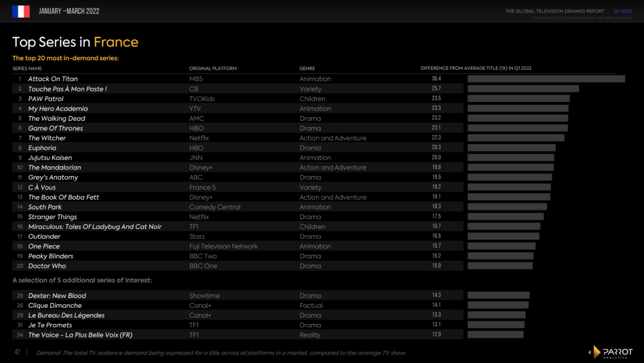Select the 25.7 demand value

(436, 88)
